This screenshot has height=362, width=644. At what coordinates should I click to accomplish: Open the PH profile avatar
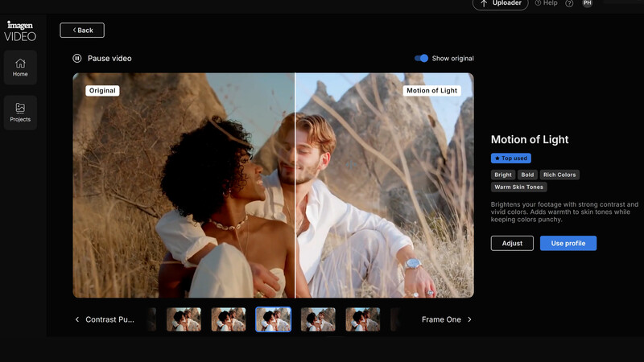588,3
